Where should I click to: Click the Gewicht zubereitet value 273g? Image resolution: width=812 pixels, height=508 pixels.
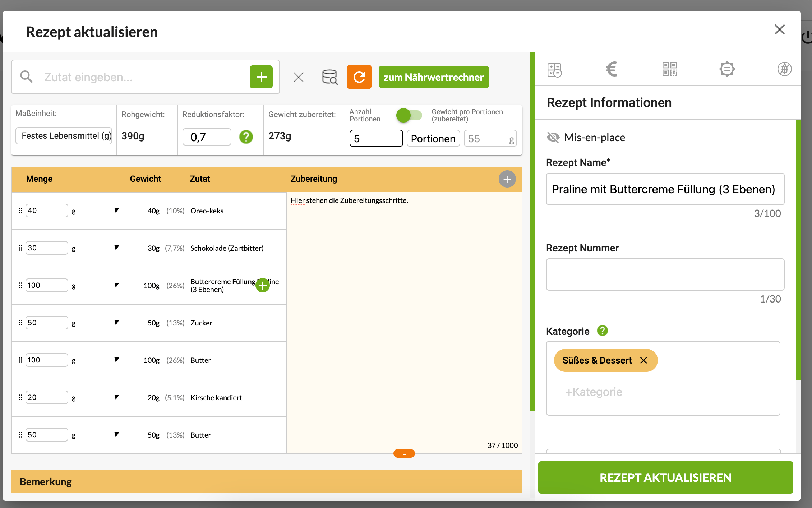[280, 136]
